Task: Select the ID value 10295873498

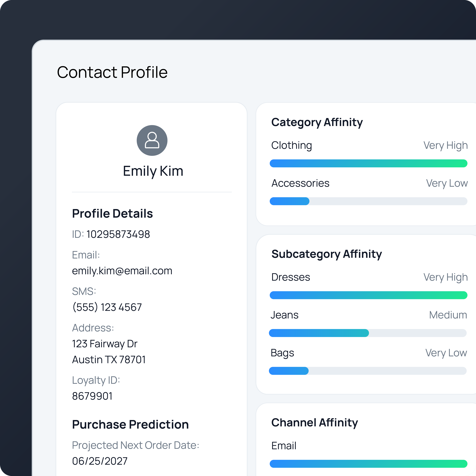Action: (x=118, y=234)
